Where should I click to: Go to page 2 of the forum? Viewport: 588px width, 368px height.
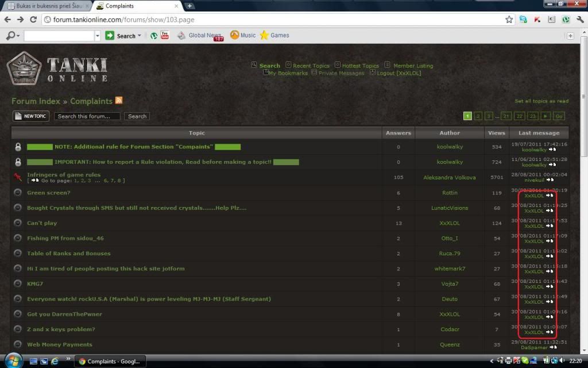point(478,116)
